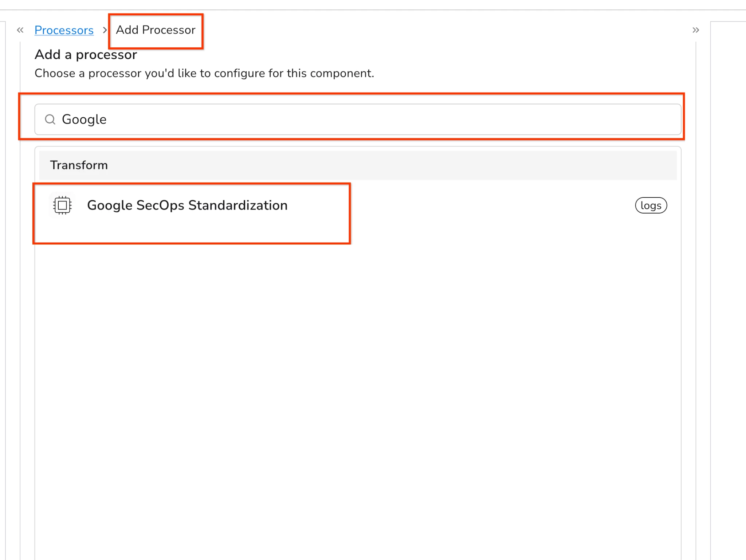The width and height of the screenshot is (746, 560).
Task: Click the empty area below search results
Action: click(357, 364)
